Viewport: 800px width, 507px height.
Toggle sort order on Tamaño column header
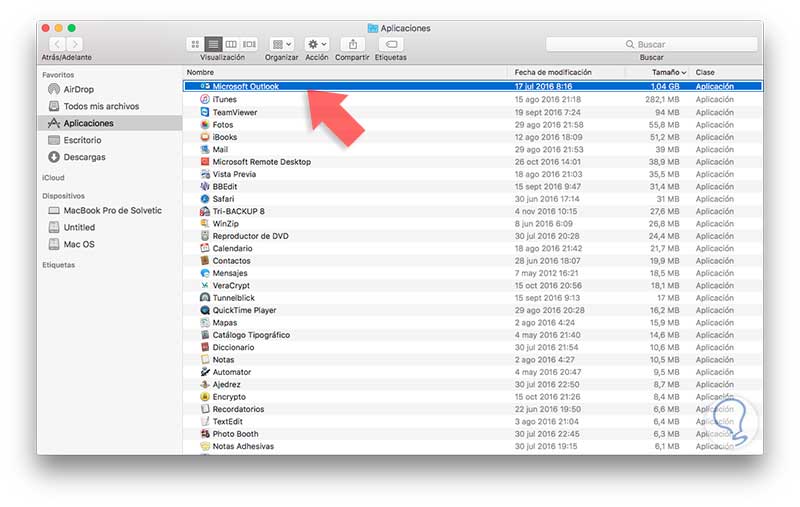[668, 72]
